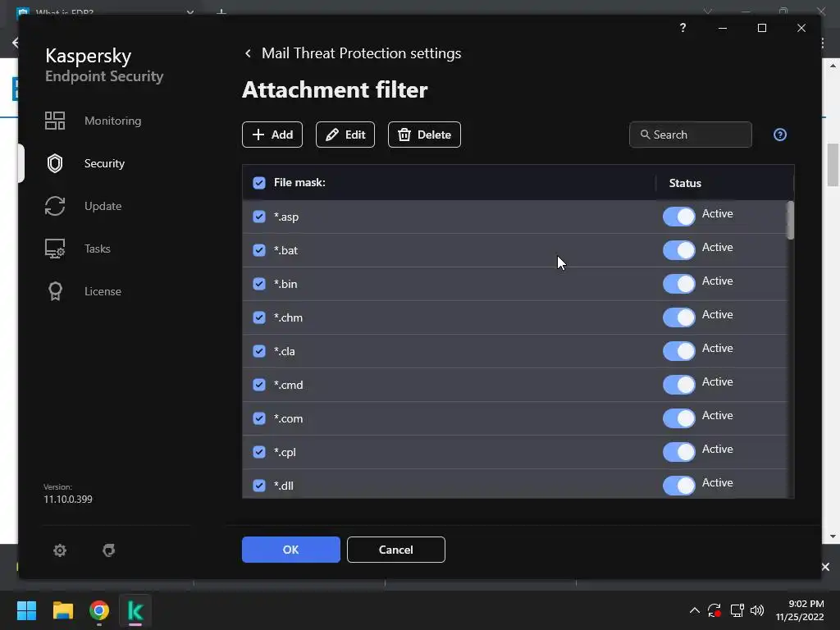Select the Security shield icon

click(55, 163)
